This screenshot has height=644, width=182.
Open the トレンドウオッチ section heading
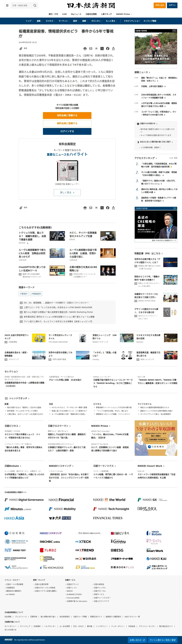(19, 398)
